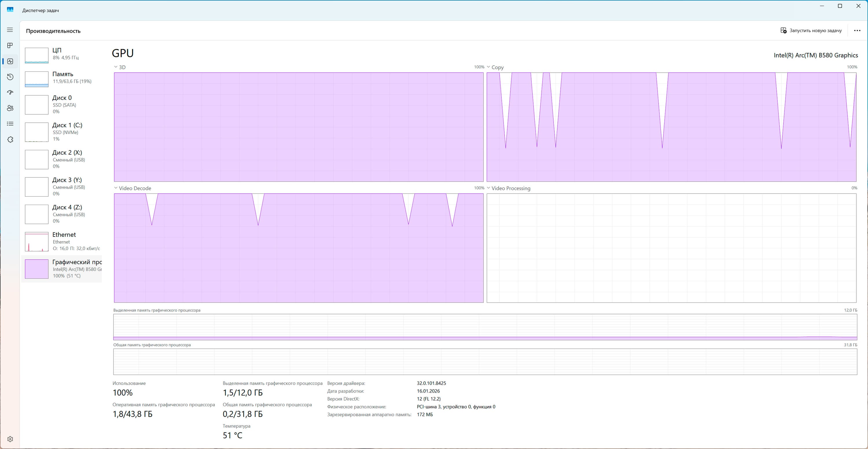
Task: Open the Startup apps page icon
Action: coord(10,92)
